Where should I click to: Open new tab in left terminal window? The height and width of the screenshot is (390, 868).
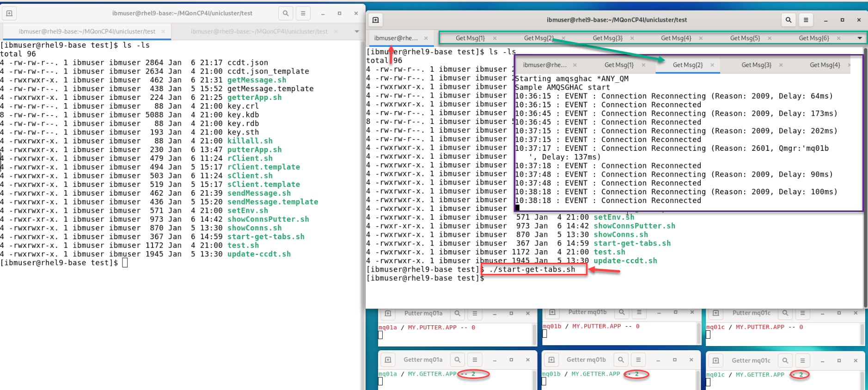(x=9, y=13)
